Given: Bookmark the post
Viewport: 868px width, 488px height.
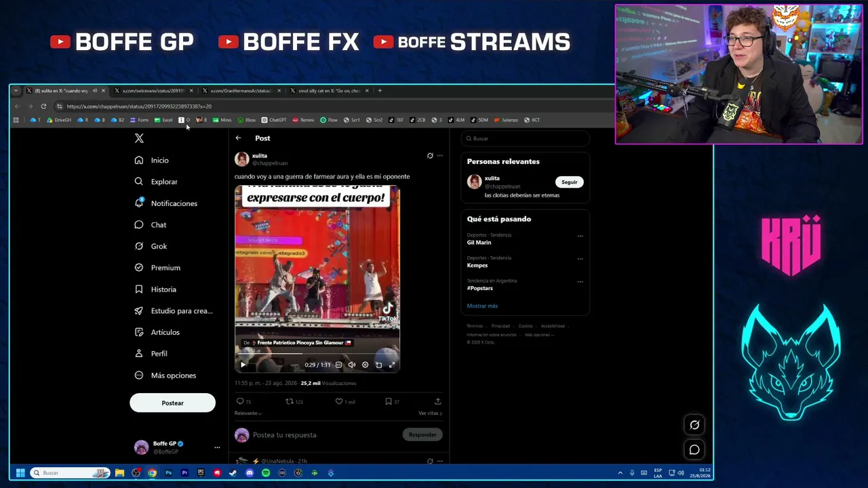Looking at the screenshot, I should pos(389,401).
